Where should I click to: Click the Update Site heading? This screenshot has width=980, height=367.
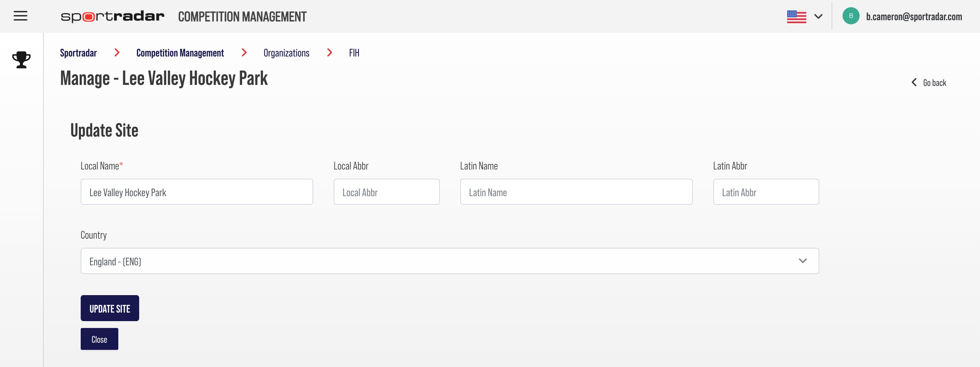point(104,130)
